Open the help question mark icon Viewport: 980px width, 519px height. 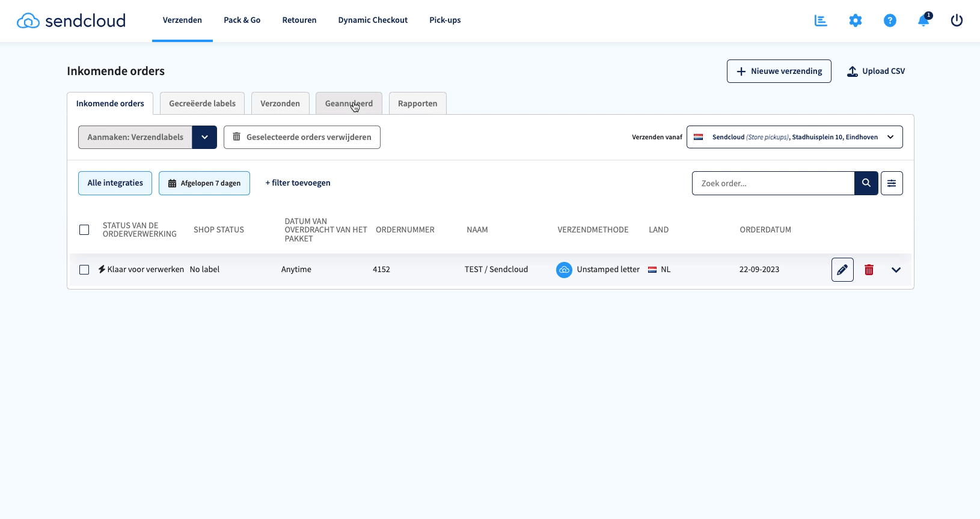(890, 20)
